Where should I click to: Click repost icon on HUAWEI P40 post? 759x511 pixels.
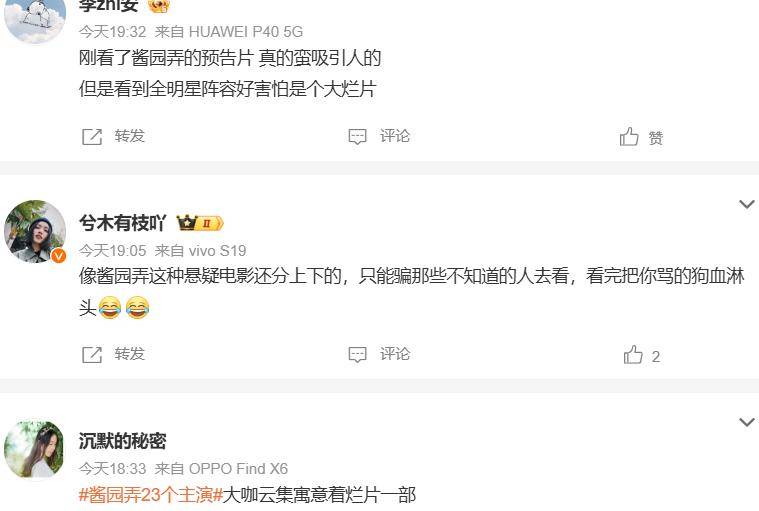(92, 137)
